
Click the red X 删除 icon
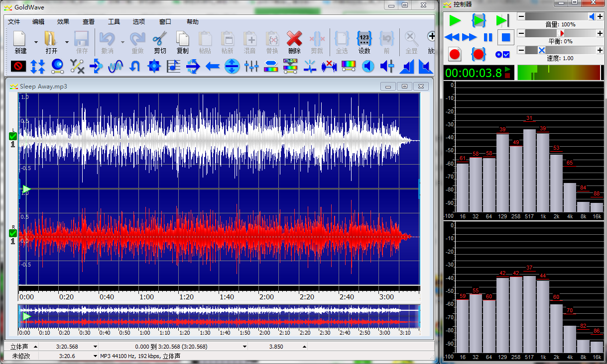294,39
